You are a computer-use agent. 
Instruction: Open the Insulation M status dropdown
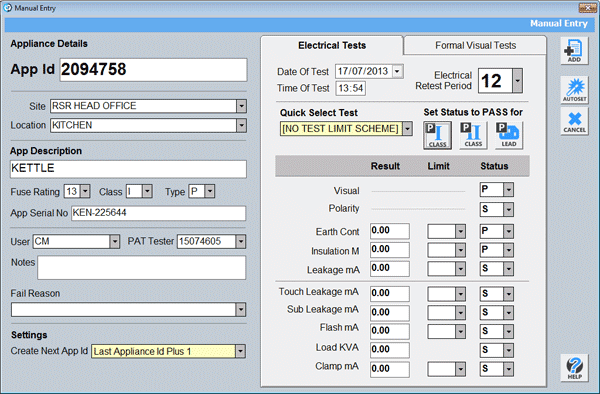[x=509, y=250]
